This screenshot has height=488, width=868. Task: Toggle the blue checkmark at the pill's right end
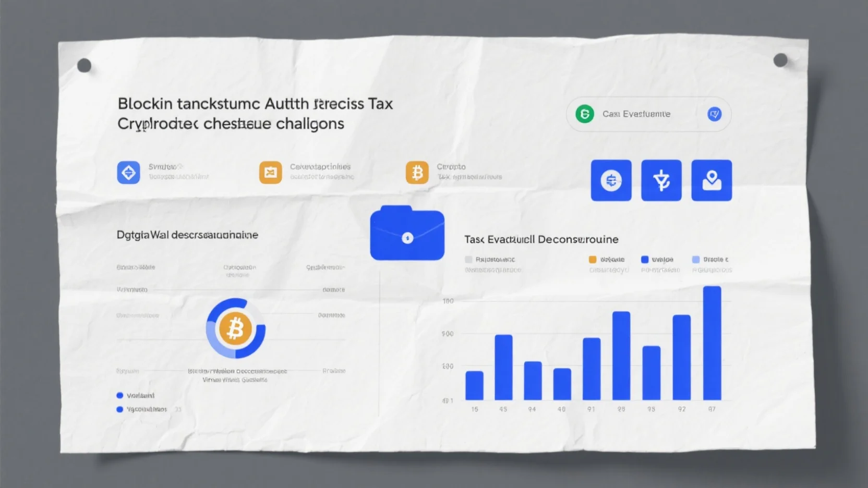715,114
